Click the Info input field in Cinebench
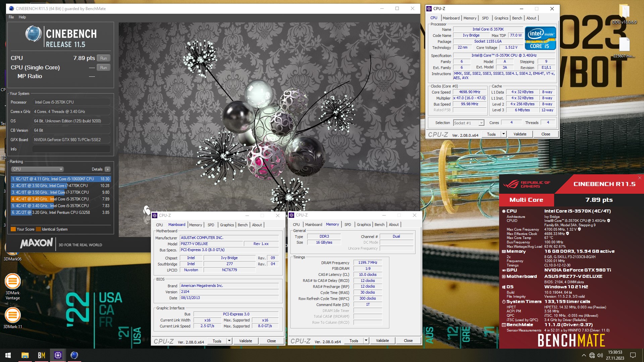 71,149
